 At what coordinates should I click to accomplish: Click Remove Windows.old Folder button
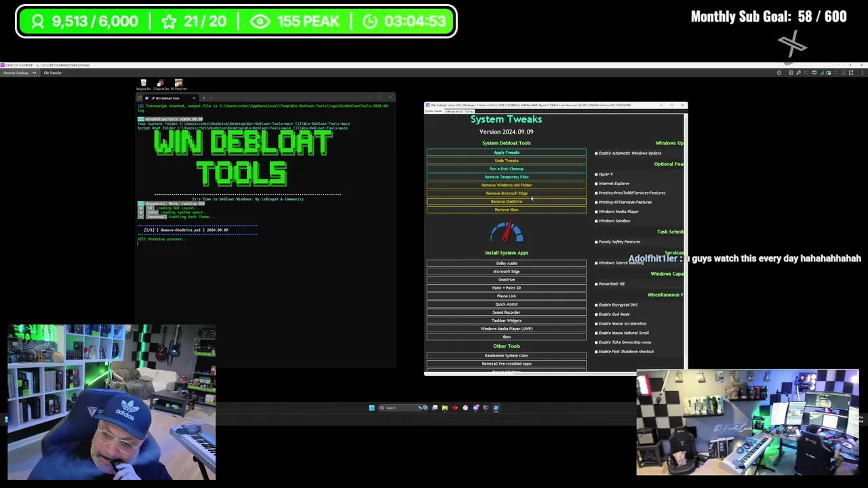pos(507,185)
